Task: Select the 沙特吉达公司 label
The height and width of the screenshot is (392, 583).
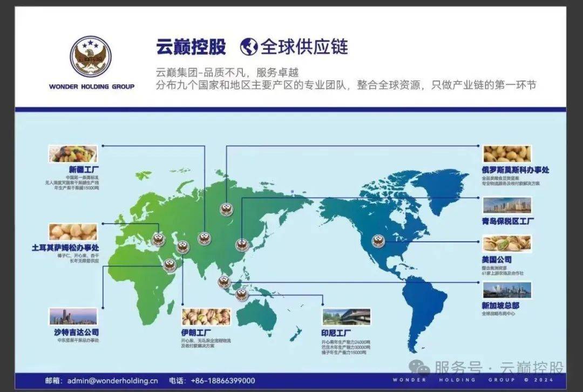Action: [77, 332]
